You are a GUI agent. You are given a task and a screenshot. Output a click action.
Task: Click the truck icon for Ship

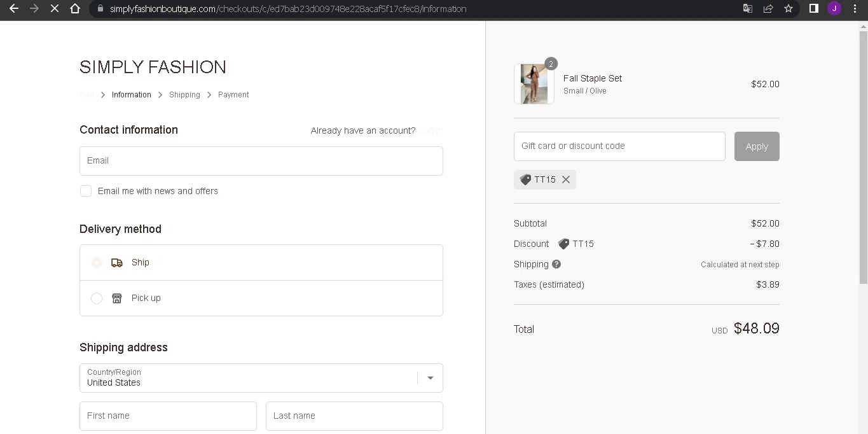tap(117, 262)
